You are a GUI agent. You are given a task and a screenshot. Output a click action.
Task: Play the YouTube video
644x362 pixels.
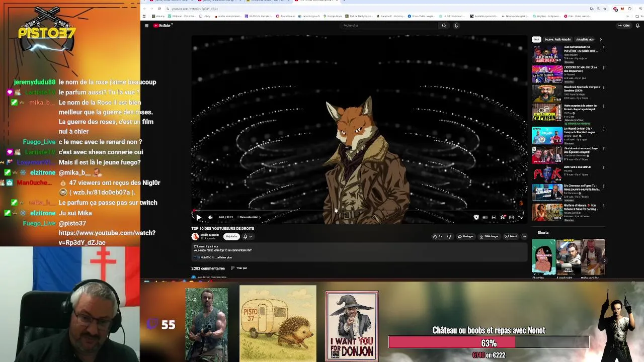point(198,217)
